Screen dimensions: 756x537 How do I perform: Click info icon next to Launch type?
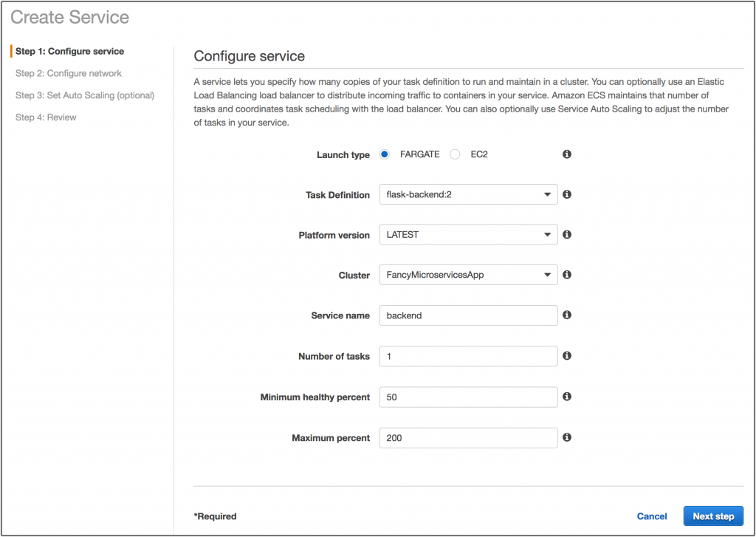click(x=567, y=154)
